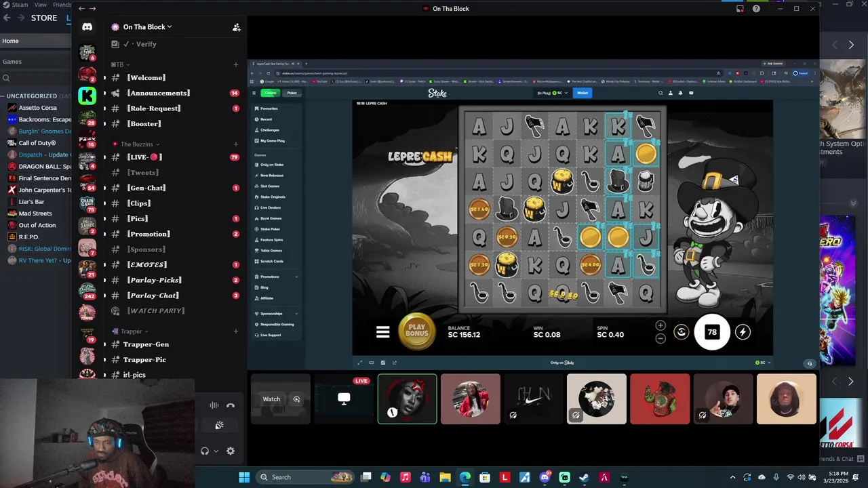Open the Stake Wallet button
This screenshot has width=868, height=488.
coord(583,93)
